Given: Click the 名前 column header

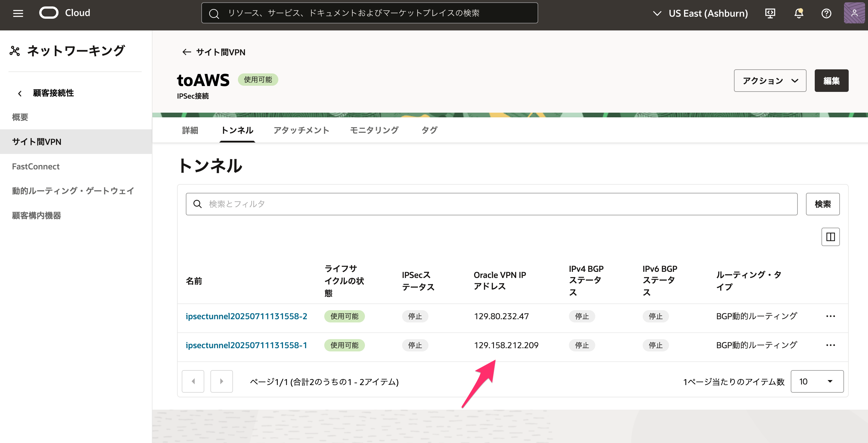Looking at the screenshot, I should pyautogui.click(x=194, y=281).
